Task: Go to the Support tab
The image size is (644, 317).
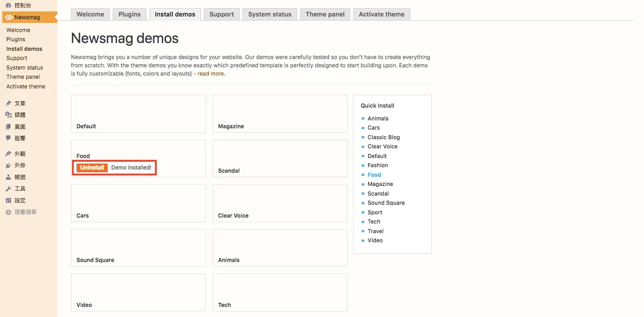Action: (222, 14)
